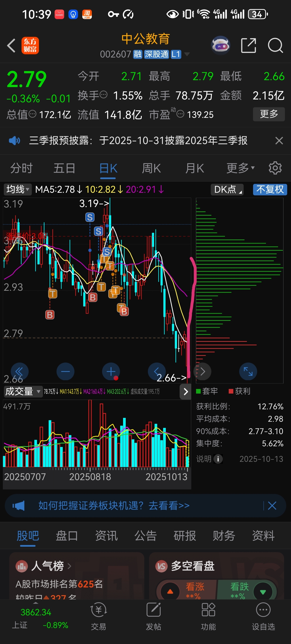The image size is (291, 644).
Task: Open Post icon in bottom bar
Action: click(x=154, y=617)
